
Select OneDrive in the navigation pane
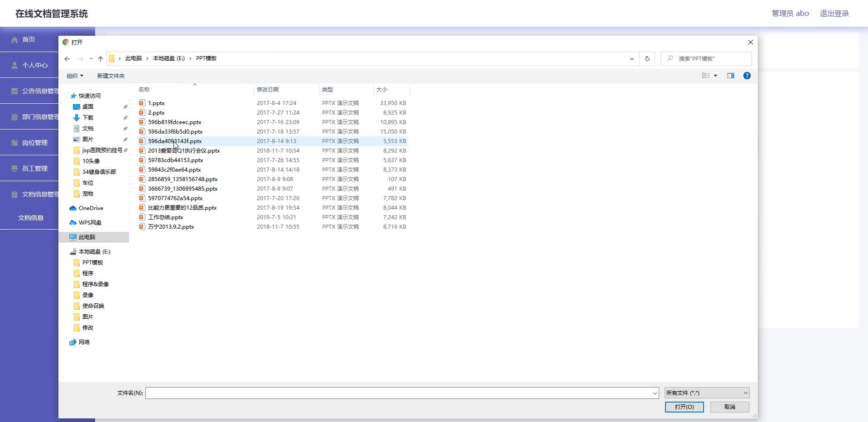(x=91, y=208)
